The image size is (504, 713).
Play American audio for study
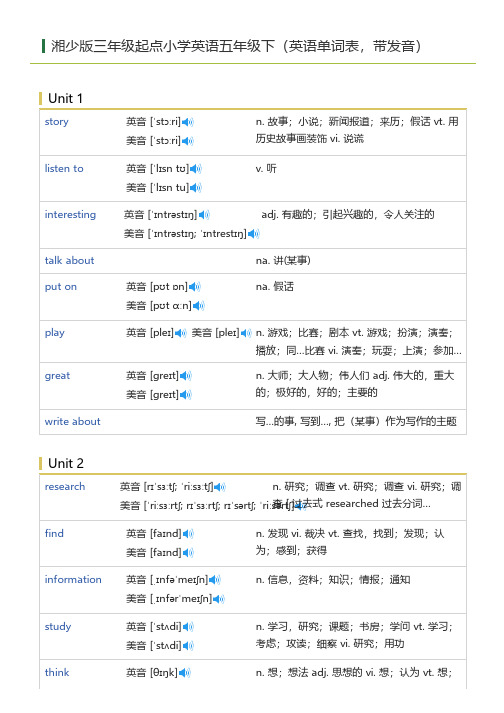[x=188, y=646]
